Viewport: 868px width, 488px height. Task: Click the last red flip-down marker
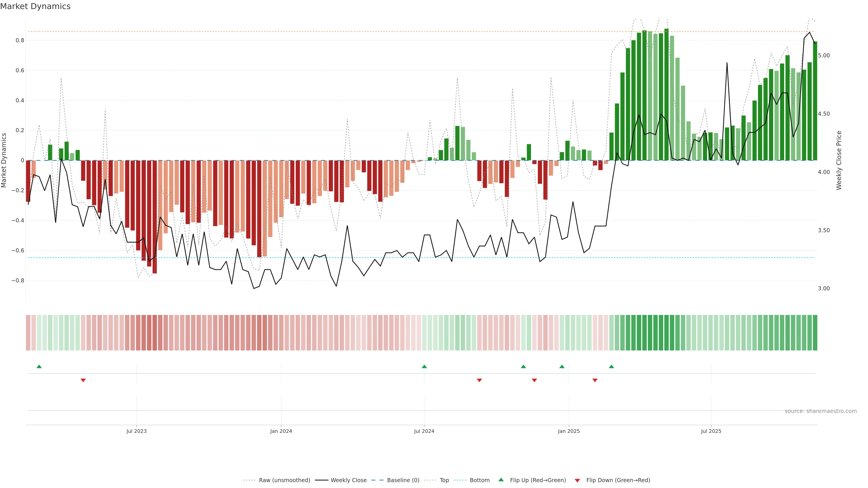tap(595, 380)
